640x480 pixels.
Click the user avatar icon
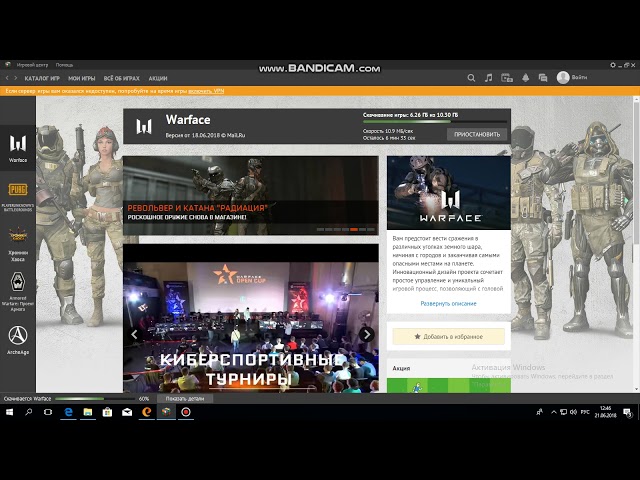point(563,78)
